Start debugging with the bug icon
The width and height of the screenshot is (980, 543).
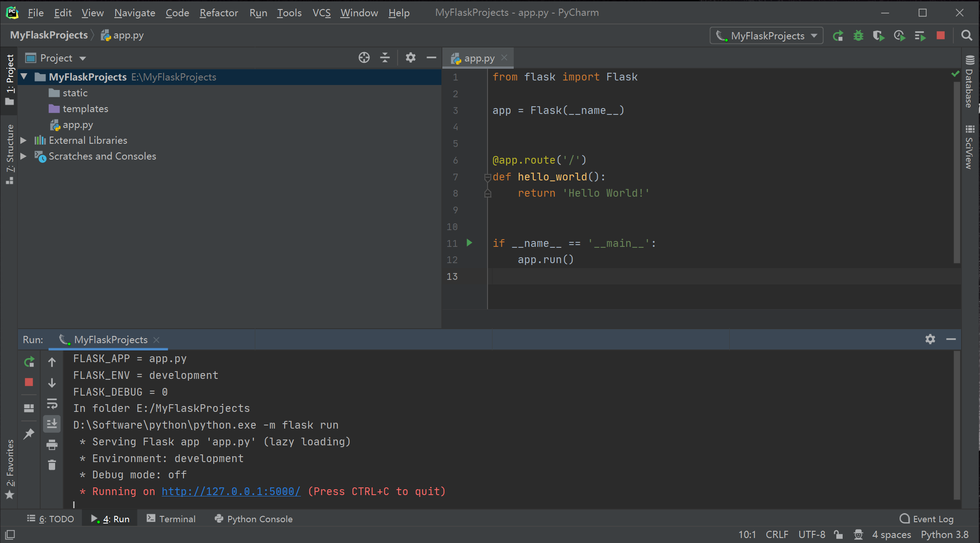click(858, 36)
